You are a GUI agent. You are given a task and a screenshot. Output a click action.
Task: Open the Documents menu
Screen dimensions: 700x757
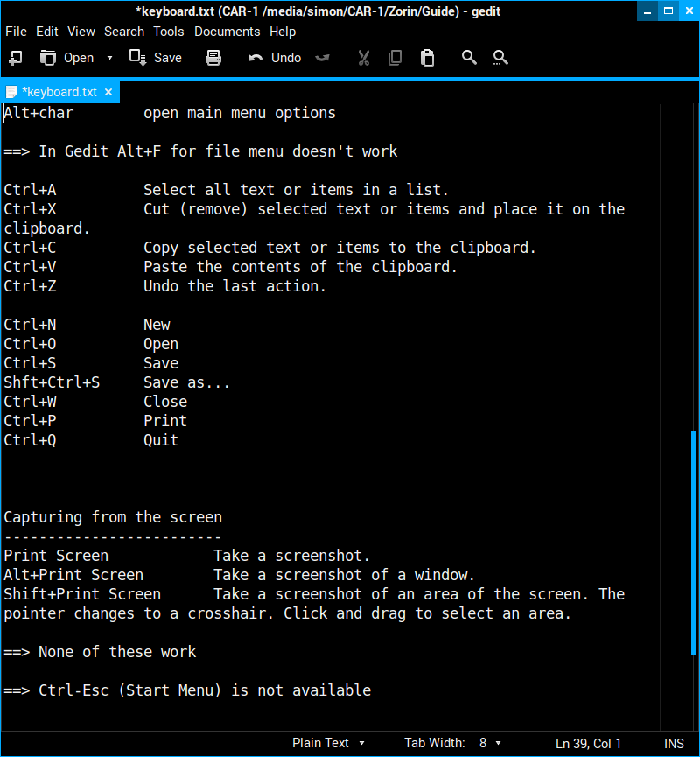[x=227, y=32]
